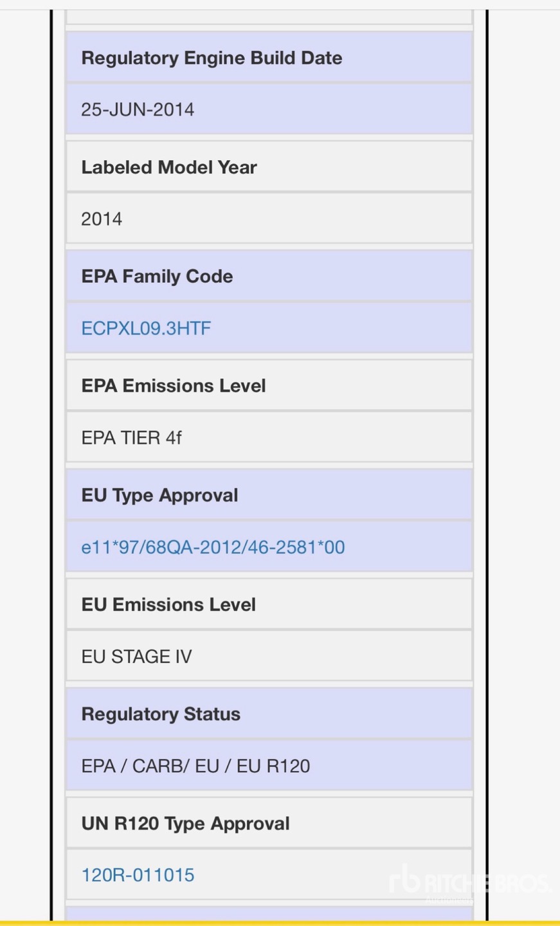
Task: Click the Regulatory Status header
Action: tap(161, 714)
